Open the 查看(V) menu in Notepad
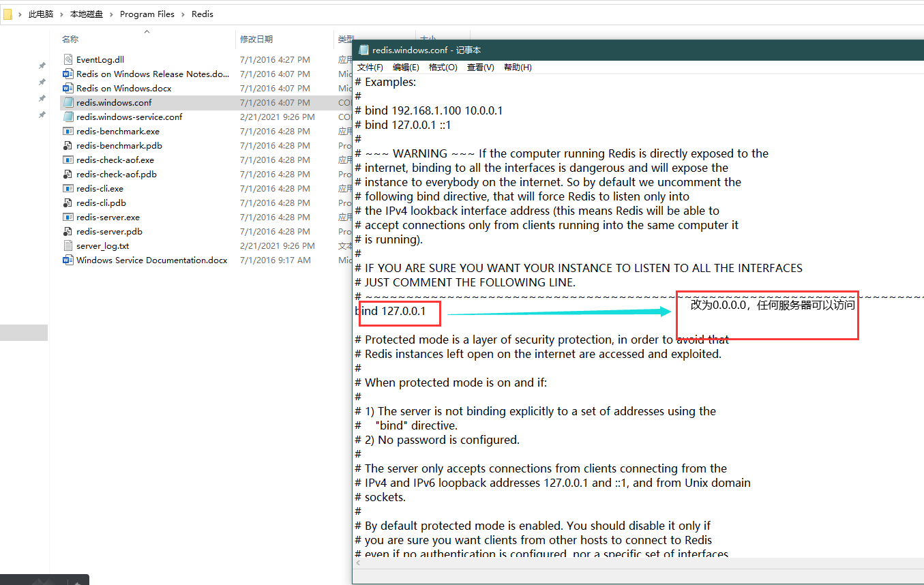The height and width of the screenshot is (585, 924). tap(480, 67)
